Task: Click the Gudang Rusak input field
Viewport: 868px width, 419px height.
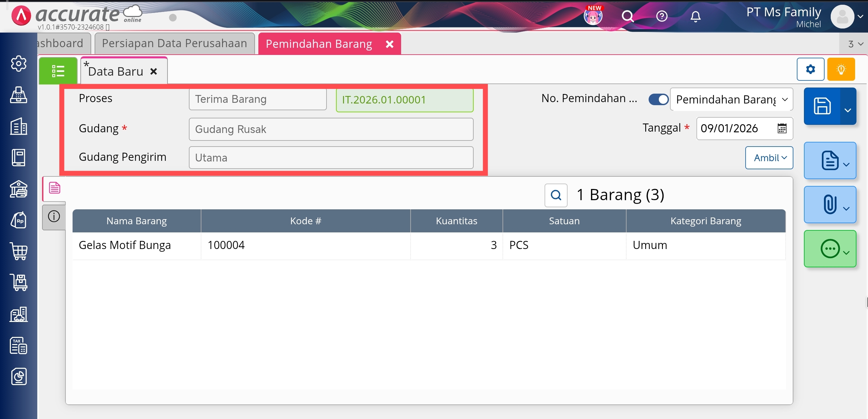Action: (331, 129)
